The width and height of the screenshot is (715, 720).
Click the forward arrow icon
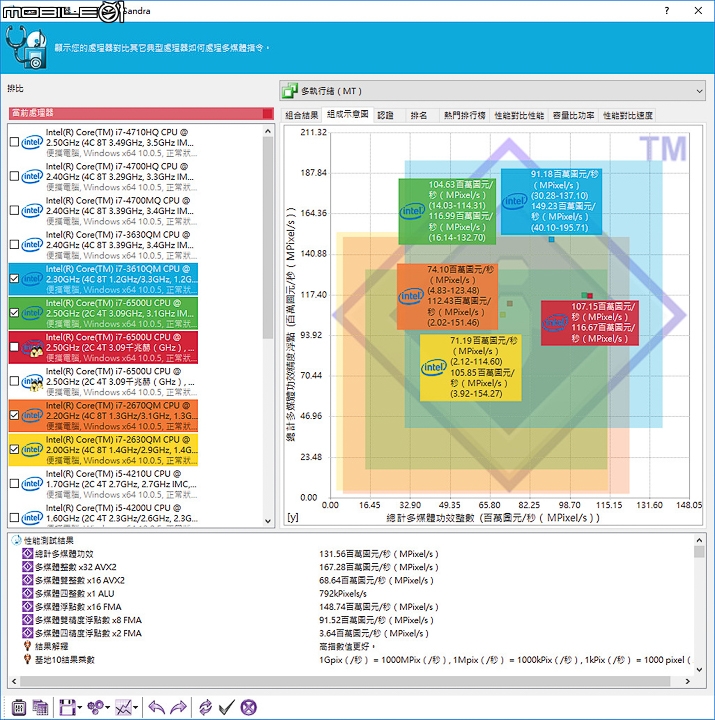click(179, 707)
